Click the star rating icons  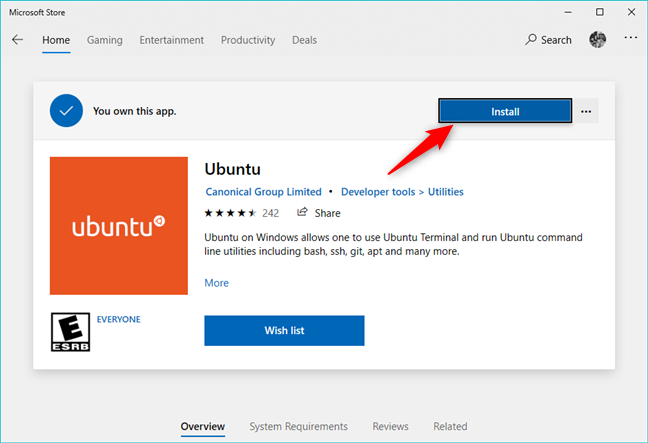(x=230, y=213)
